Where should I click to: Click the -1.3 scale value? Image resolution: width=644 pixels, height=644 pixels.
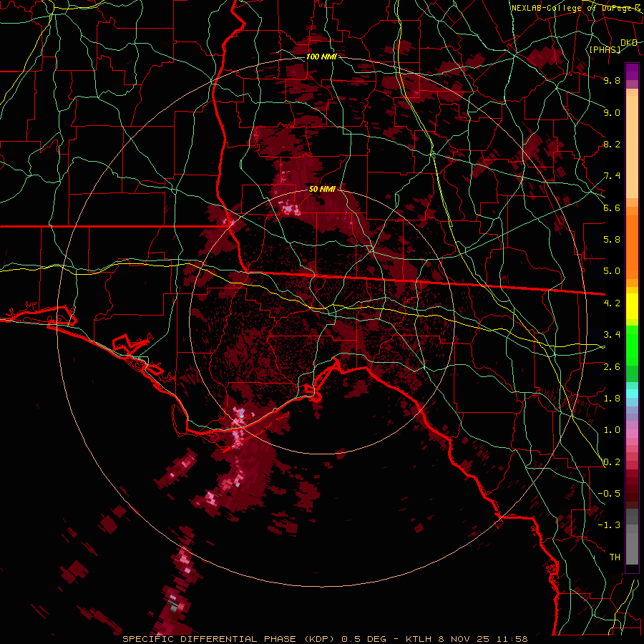609,525
